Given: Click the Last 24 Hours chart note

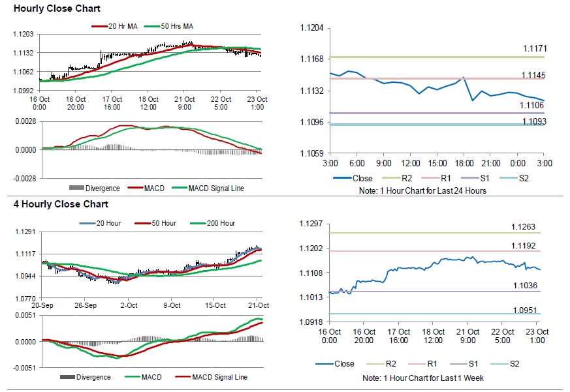Looking at the screenshot, I should pyautogui.click(x=422, y=190).
